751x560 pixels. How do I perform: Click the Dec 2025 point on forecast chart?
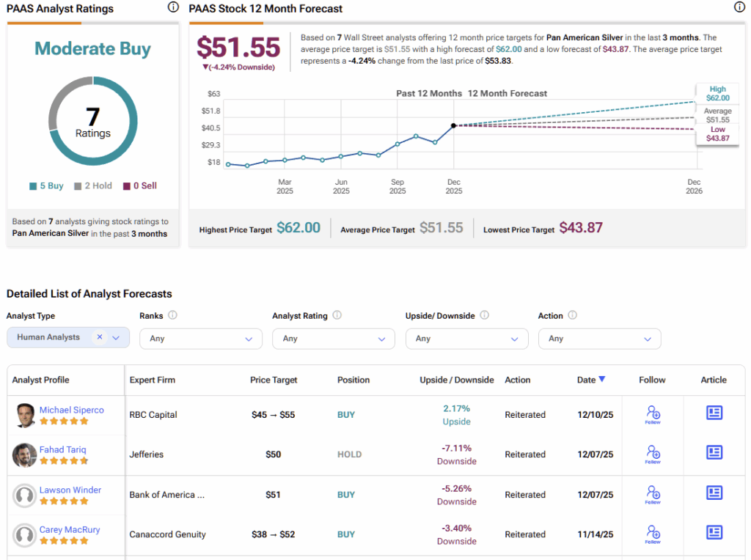454,125
